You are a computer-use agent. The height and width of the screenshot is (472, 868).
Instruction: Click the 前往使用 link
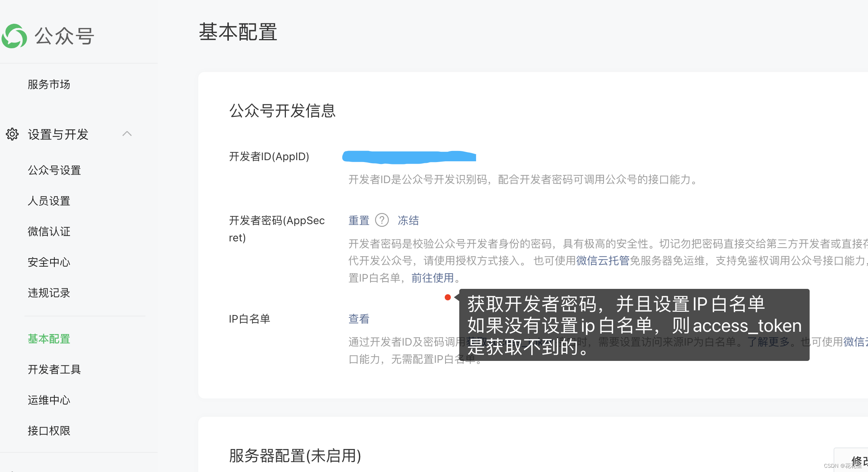pyautogui.click(x=432, y=278)
